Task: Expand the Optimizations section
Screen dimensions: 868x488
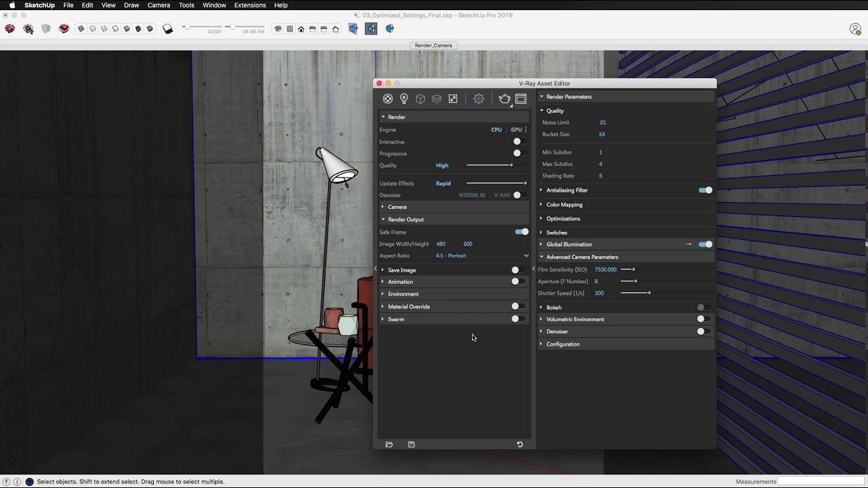Action: point(626,219)
